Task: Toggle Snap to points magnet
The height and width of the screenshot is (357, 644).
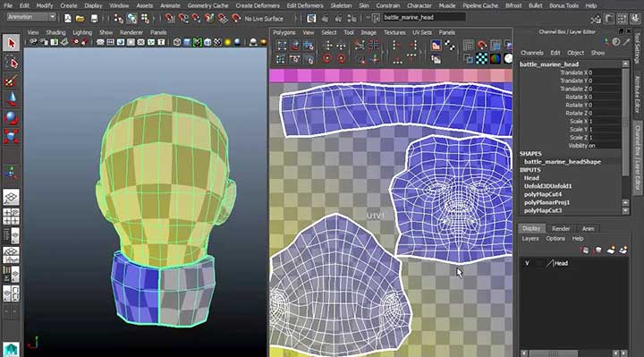Action: point(196,19)
